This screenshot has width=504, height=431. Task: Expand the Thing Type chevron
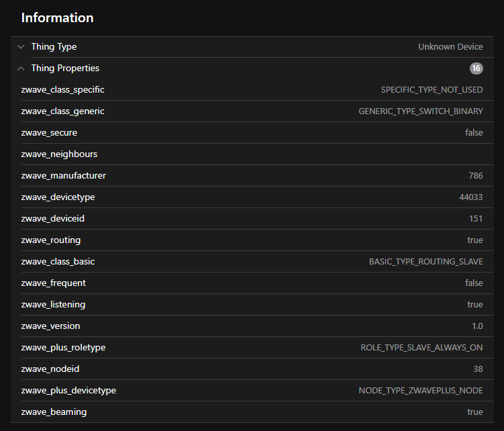pyautogui.click(x=21, y=47)
